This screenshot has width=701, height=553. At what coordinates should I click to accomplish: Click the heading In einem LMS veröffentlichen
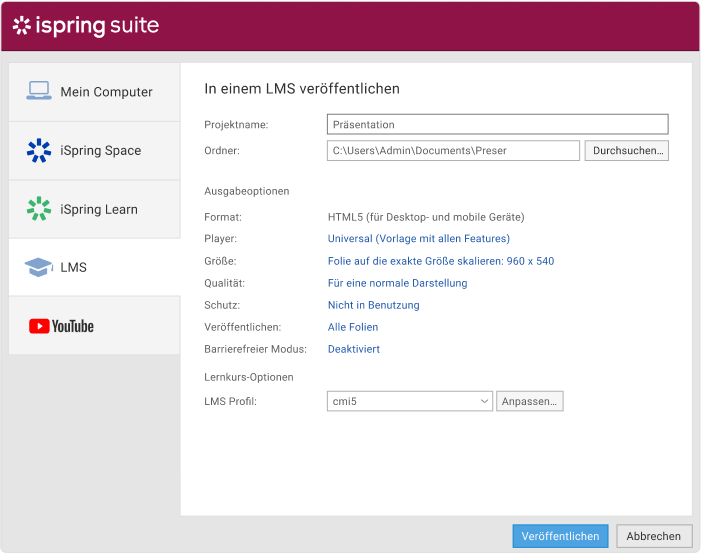pos(302,89)
